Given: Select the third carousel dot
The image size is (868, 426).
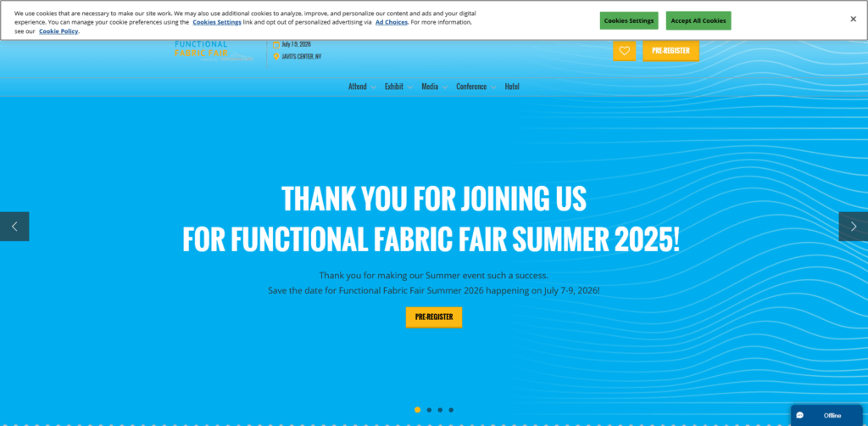Looking at the screenshot, I should 440,410.
